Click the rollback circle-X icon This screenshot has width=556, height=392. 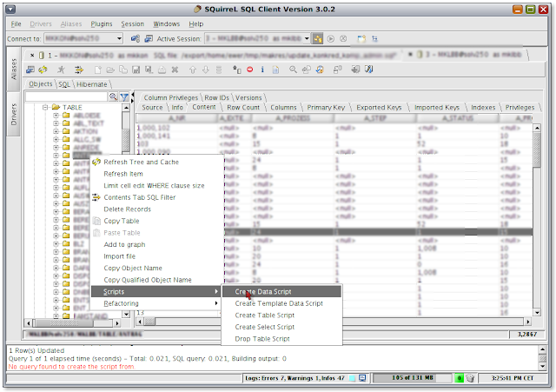pos(343,38)
